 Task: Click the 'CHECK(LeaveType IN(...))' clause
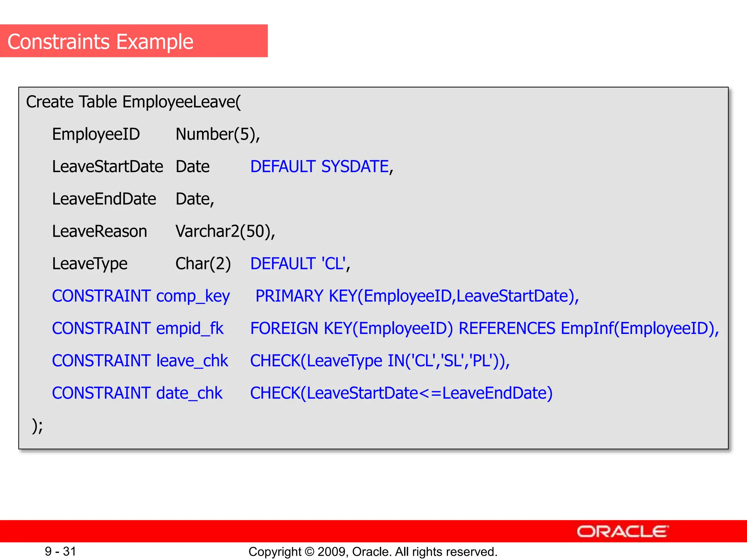(380, 361)
